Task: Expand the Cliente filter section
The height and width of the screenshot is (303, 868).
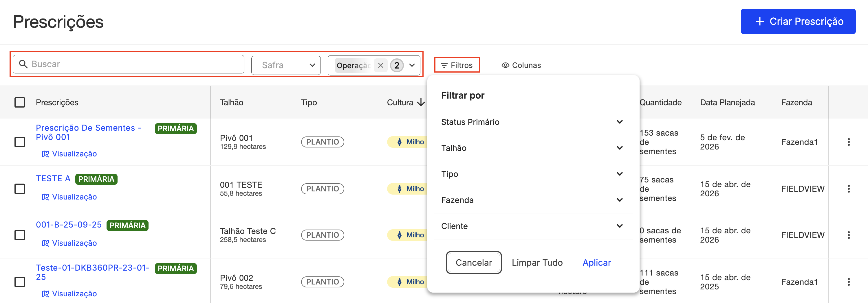Action: 533,226
